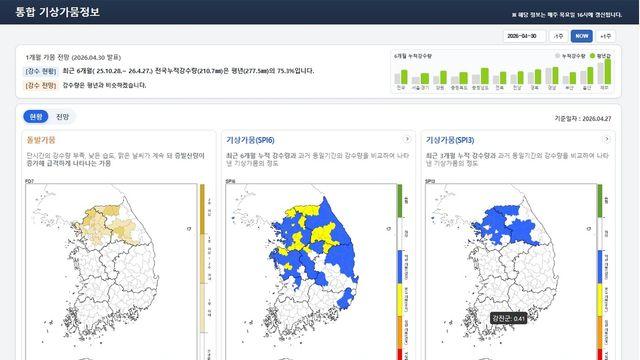This screenshot has height=360, width=640.
Task: Advance one week with +1주
Action: (x=606, y=36)
